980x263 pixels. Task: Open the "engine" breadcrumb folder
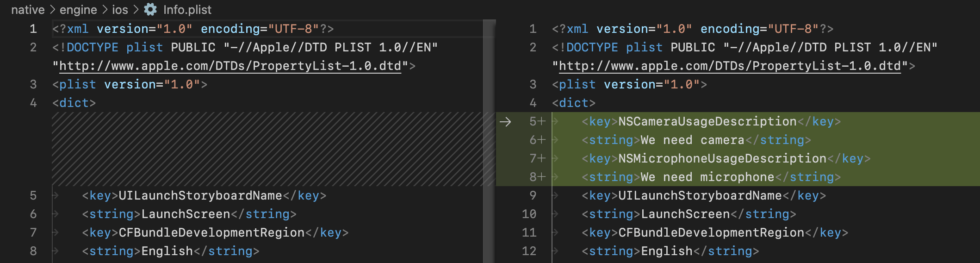pos(78,10)
